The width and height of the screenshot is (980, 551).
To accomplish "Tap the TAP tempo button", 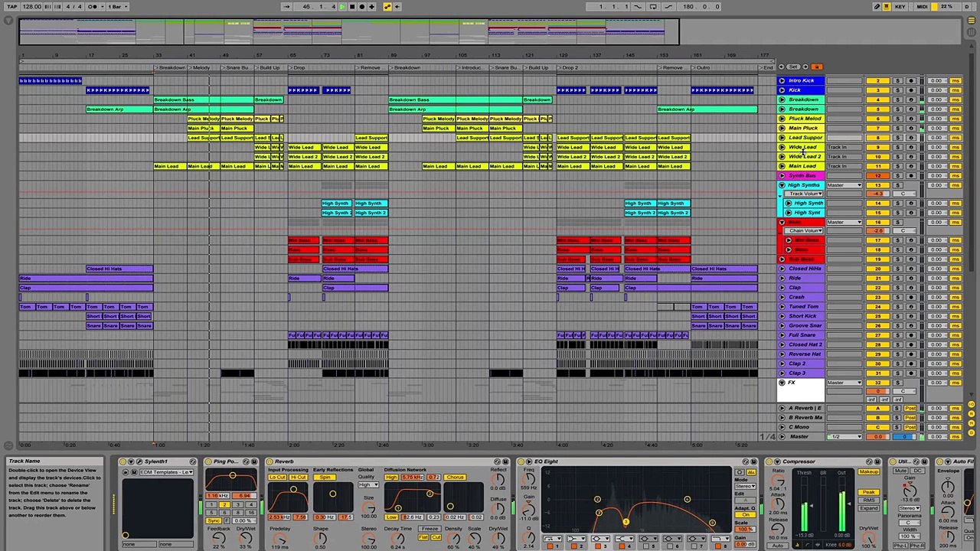I will pyautogui.click(x=11, y=6).
